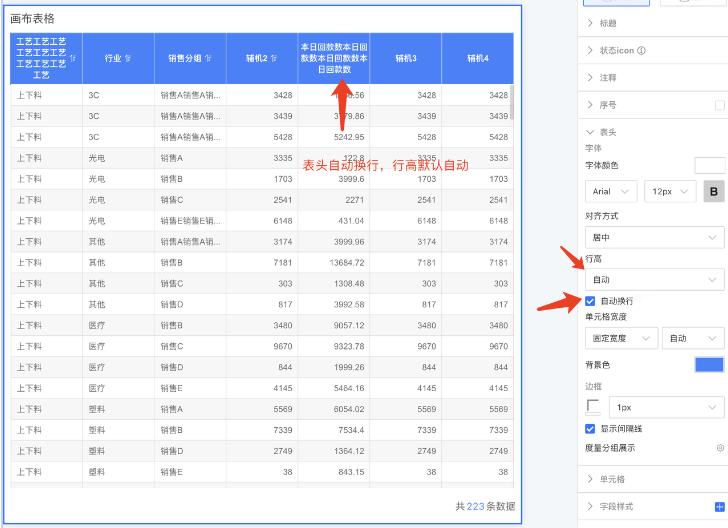Viewport: 728px width, 528px height.
Task: Click cell value 5484.16
Action: pos(349,388)
